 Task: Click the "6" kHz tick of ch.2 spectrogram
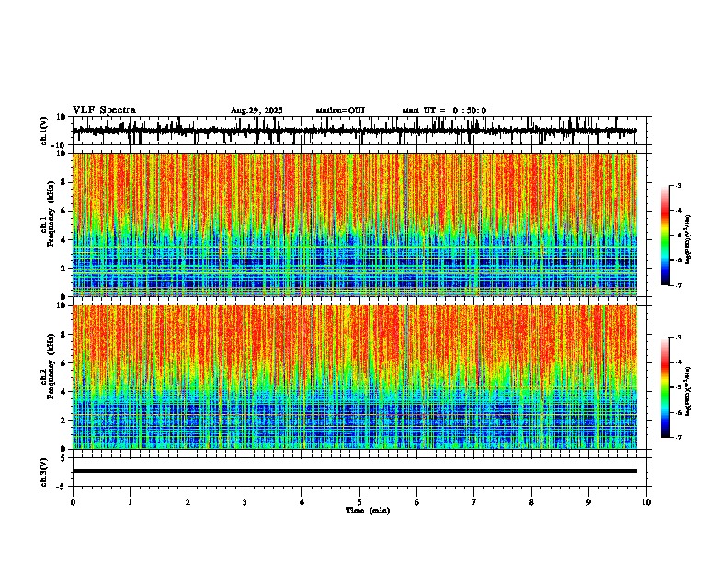[x=63, y=362]
